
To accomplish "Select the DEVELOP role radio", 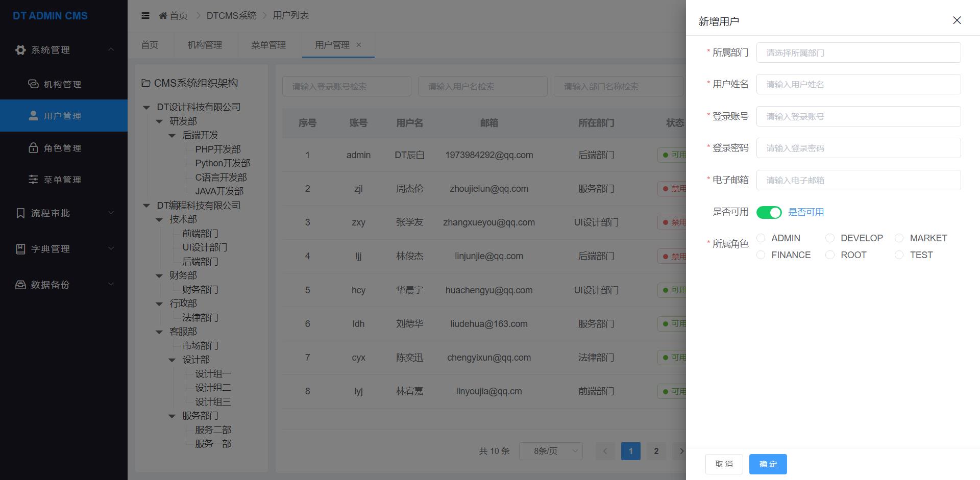I will tap(830, 238).
